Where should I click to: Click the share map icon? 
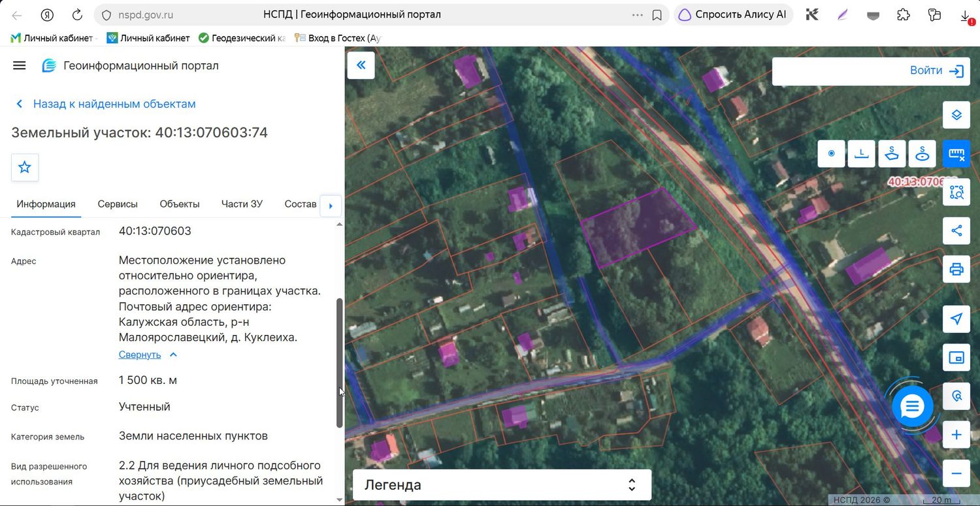pyautogui.click(x=956, y=230)
